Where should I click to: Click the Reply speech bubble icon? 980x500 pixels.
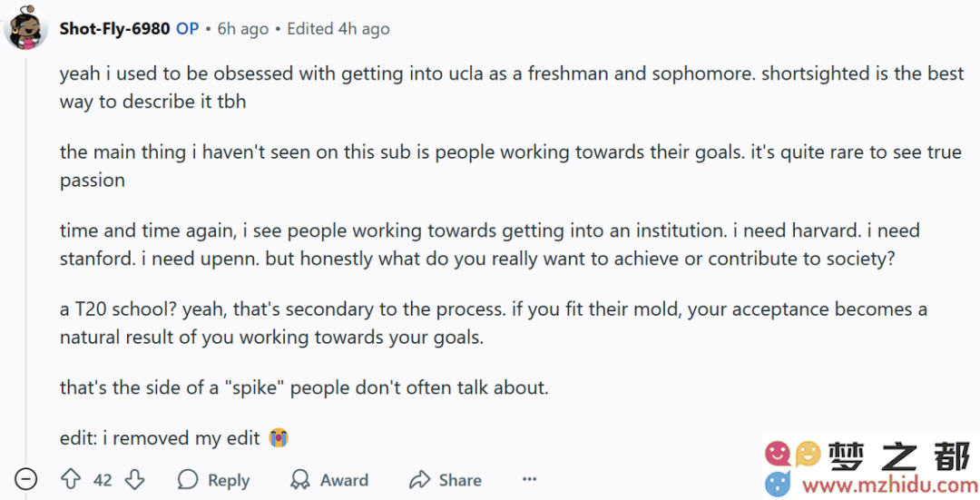188,480
